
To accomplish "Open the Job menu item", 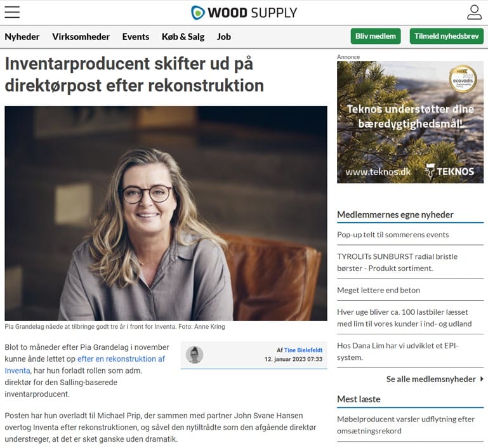I will pyautogui.click(x=224, y=37).
